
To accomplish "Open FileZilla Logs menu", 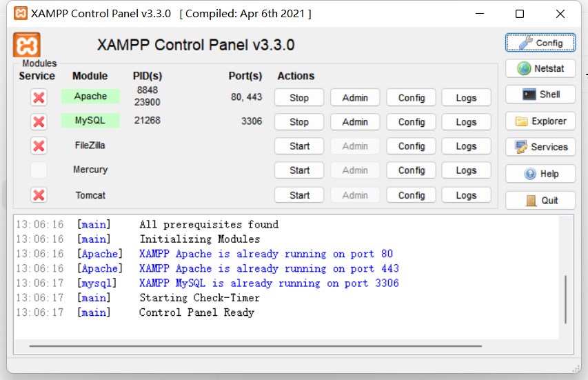I will click(466, 146).
